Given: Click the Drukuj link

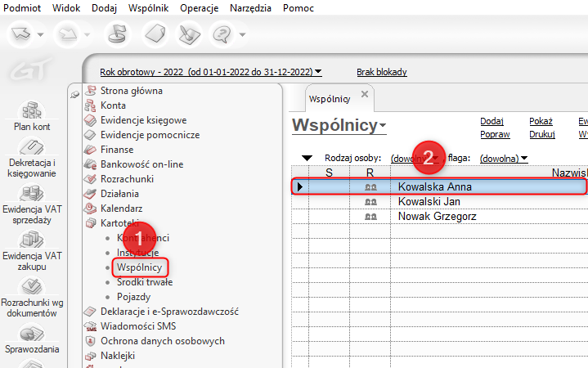Looking at the screenshot, I should [542, 134].
